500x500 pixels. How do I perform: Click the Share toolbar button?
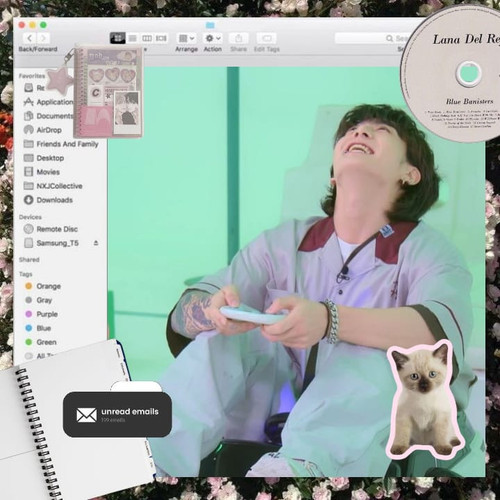click(x=238, y=38)
